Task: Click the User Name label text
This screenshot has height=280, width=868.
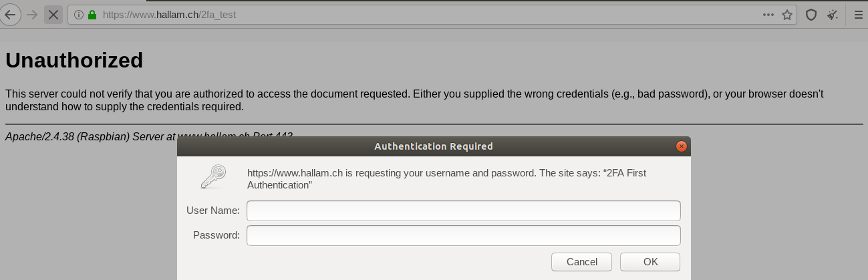Action: click(213, 211)
